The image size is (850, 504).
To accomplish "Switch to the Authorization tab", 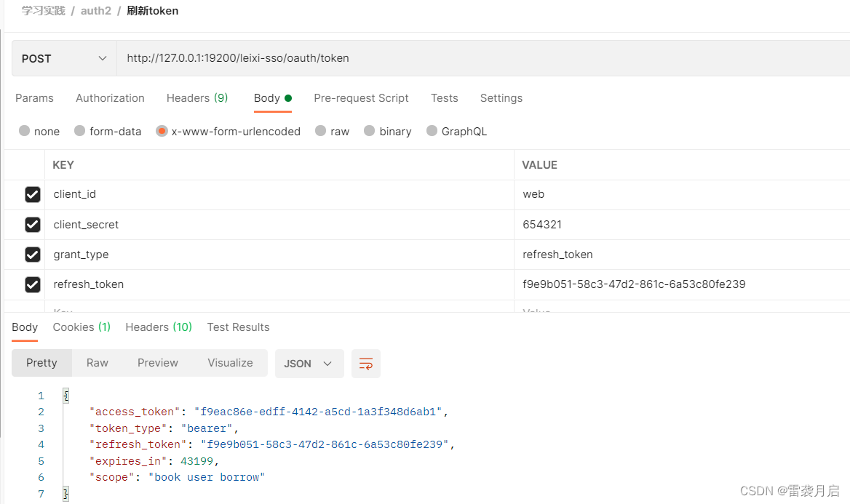I will pyautogui.click(x=110, y=97).
